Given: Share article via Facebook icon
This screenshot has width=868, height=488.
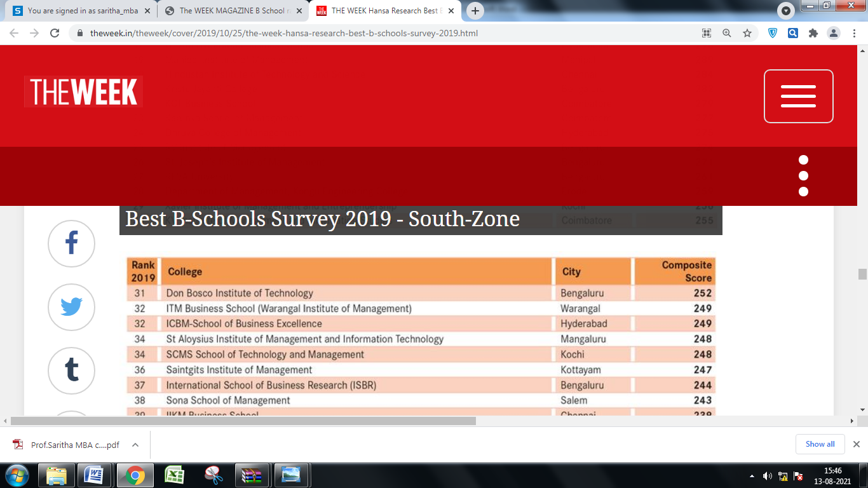Looking at the screenshot, I should click(71, 243).
